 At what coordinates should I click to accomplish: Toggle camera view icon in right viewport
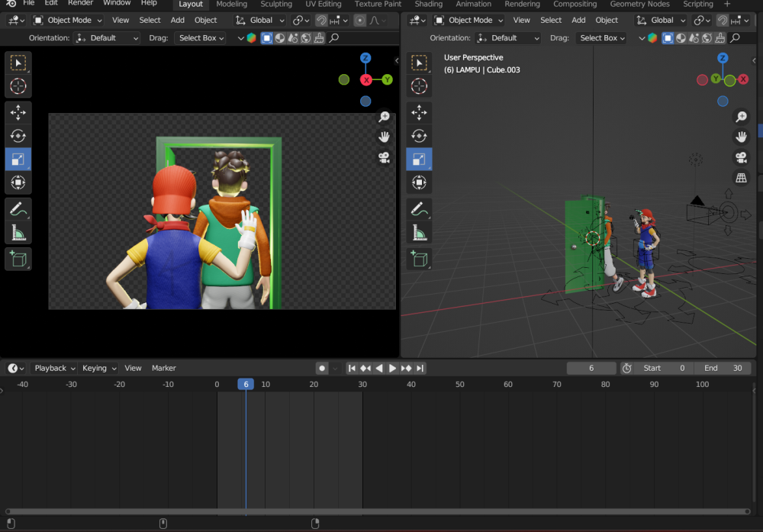[x=741, y=158]
